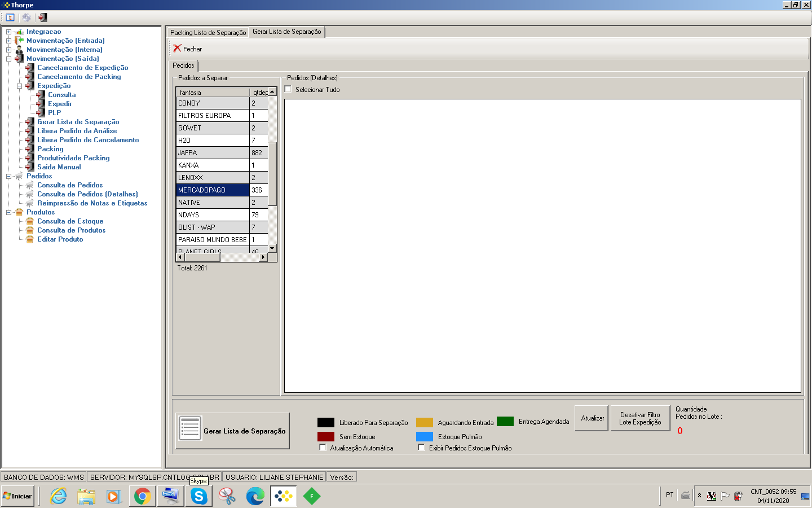The height and width of the screenshot is (508, 812).
Task: Click the black Liberado Para Separação swatch
Action: (x=326, y=422)
